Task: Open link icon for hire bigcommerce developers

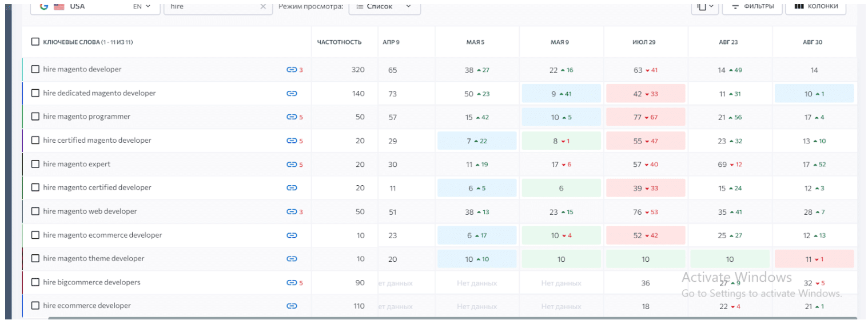Action: (x=292, y=282)
